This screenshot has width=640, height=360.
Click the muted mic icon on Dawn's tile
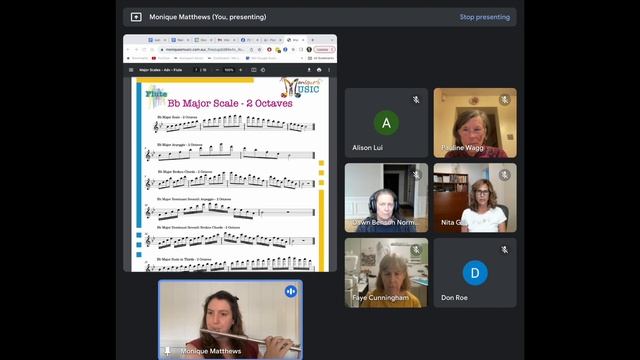pyautogui.click(x=416, y=175)
